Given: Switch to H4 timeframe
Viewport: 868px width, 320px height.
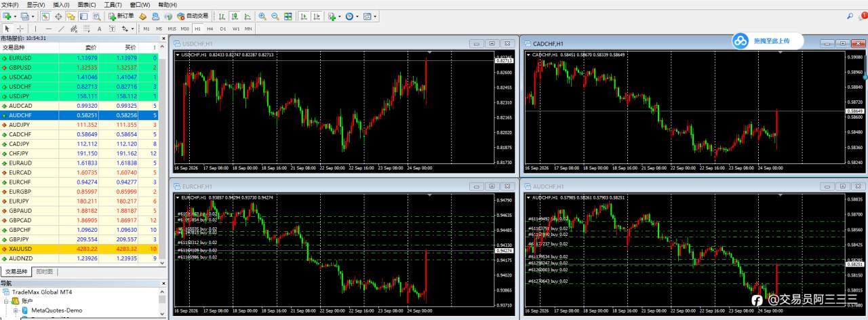Looking at the screenshot, I should 210,28.
